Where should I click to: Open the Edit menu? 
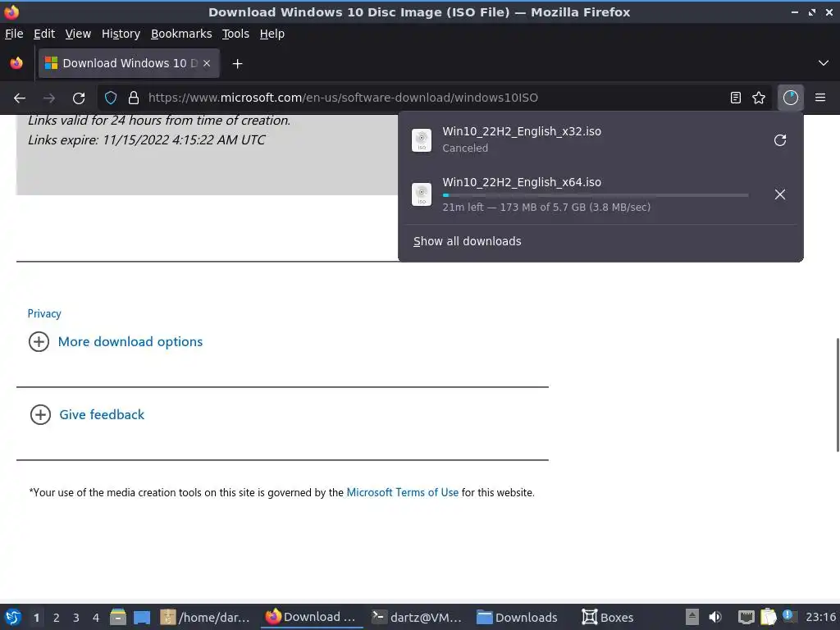[44, 34]
